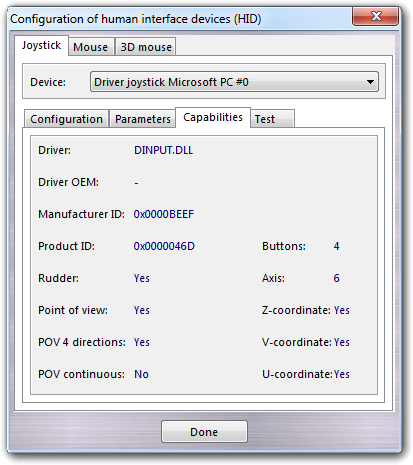Click the Point of view Yes value
413x465 pixels.
click(x=142, y=310)
